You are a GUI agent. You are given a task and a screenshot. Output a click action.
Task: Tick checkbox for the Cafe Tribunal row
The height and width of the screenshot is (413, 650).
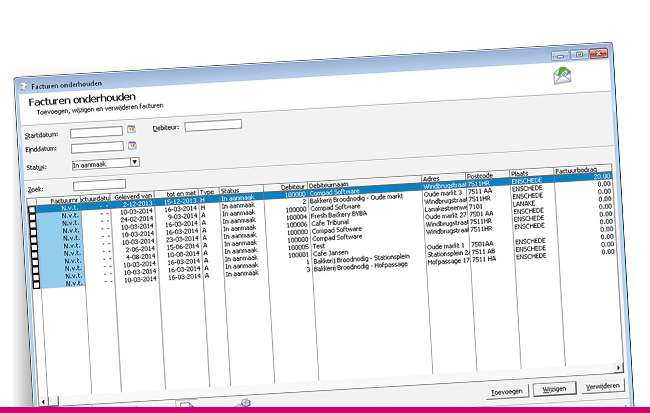point(34,239)
